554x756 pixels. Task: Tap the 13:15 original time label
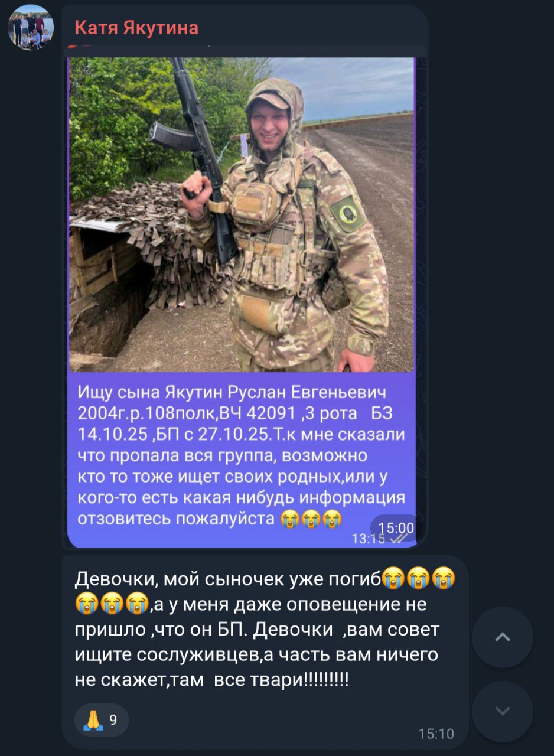[369, 538]
